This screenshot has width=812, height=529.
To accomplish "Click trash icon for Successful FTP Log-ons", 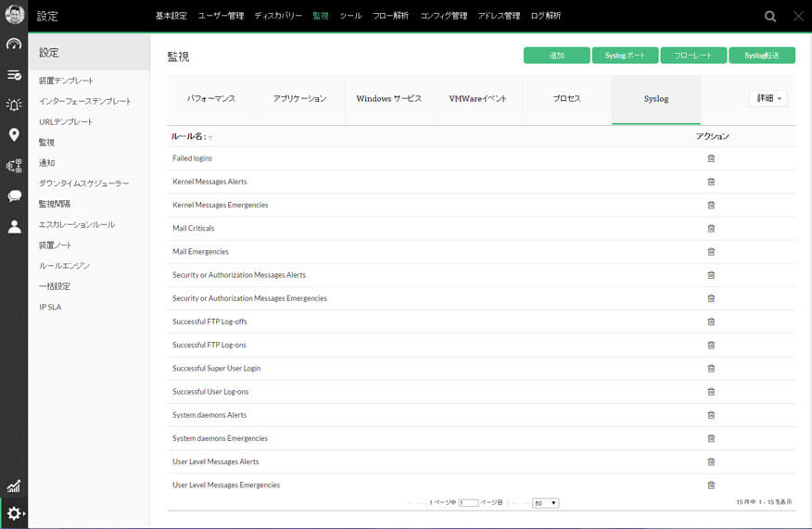I will click(711, 345).
